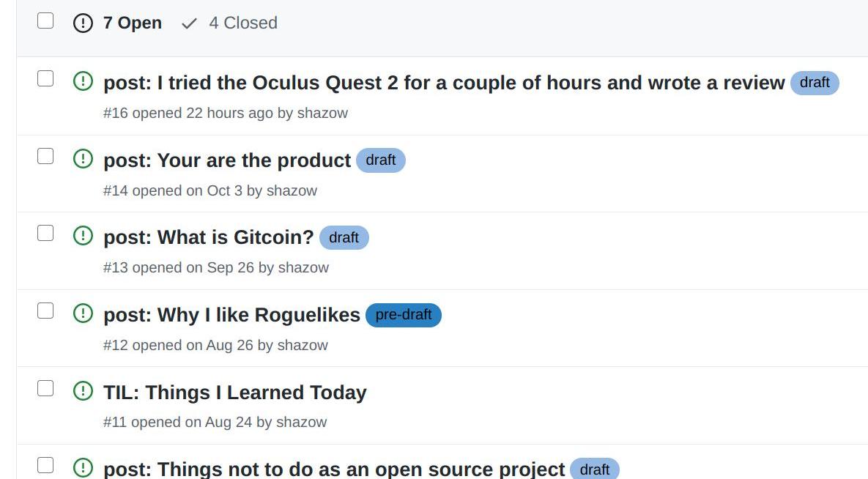Click the draft label on the Oculus Quest issue
The image size is (868, 479).
815,83
